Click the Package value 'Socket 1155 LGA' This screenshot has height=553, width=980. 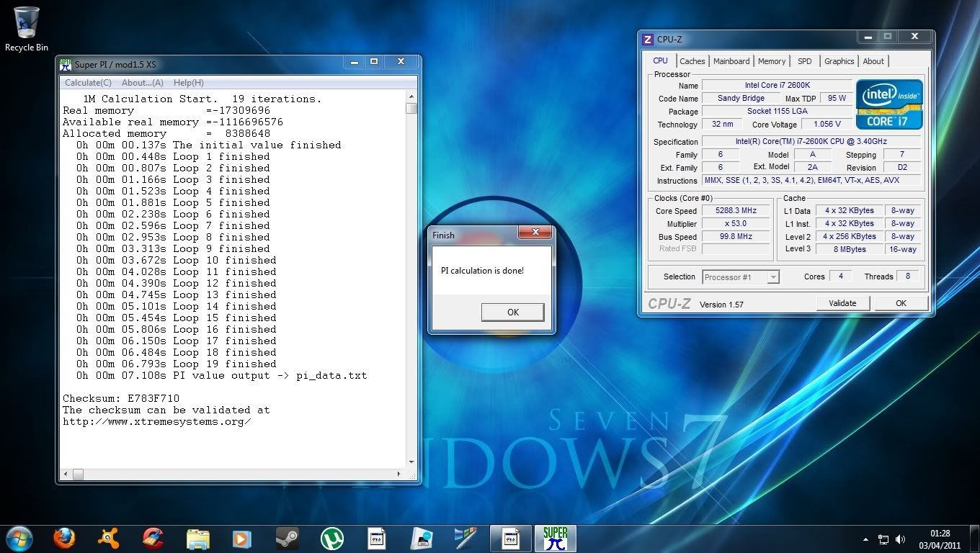pos(777,111)
